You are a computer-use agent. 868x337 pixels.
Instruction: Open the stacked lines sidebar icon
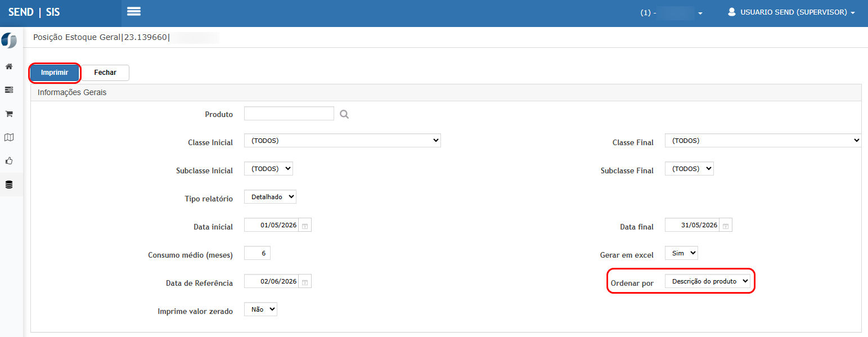pyautogui.click(x=9, y=90)
